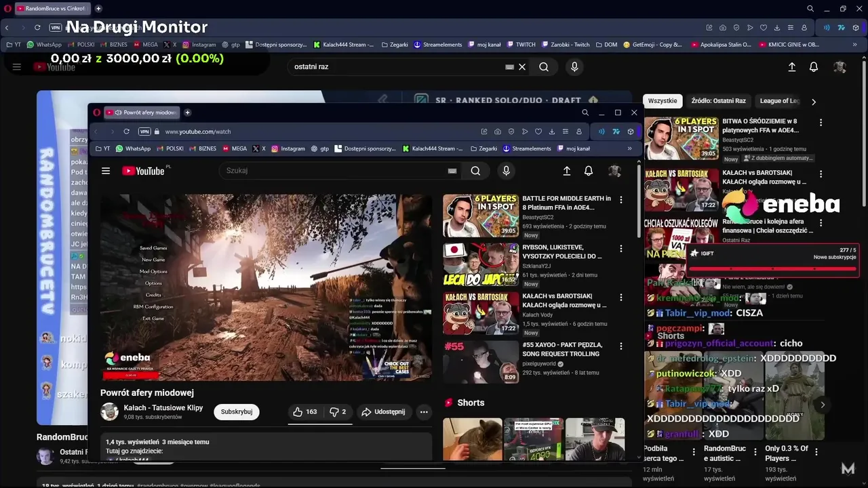The width and height of the screenshot is (868, 488).
Task: Show more filter chips with right arrow
Action: point(814,102)
